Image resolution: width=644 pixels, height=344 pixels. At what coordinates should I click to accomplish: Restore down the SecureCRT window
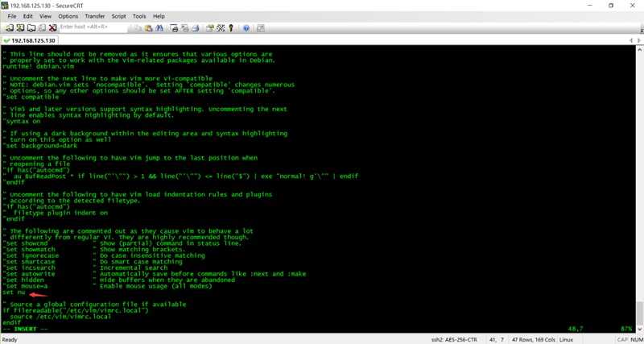pyautogui.click(x=611, y=6)
